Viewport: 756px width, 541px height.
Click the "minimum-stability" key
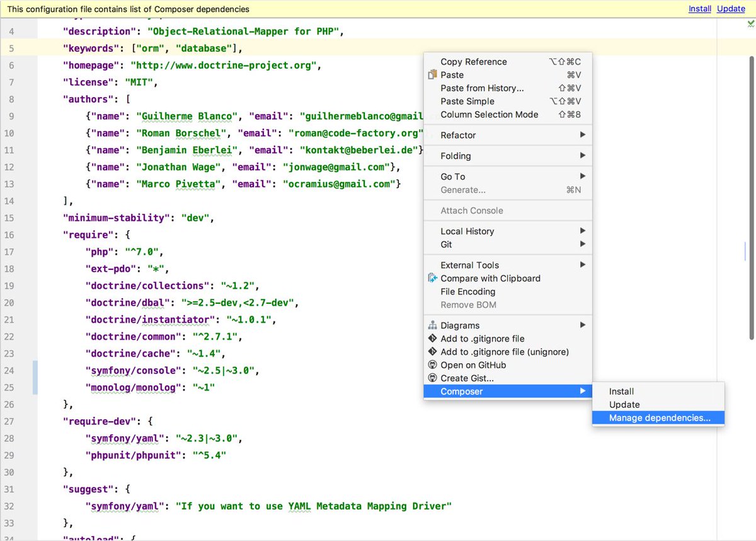tap(117, 218)
